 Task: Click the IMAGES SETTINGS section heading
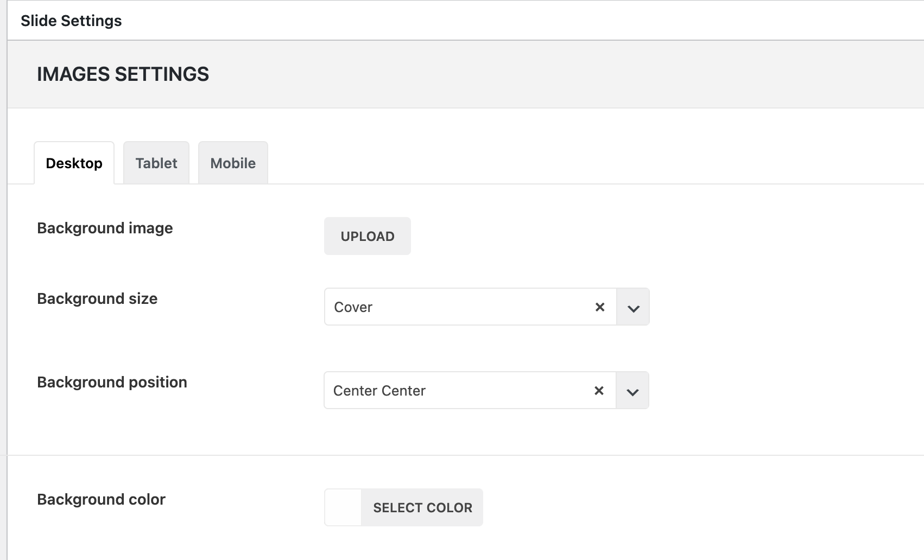[x=123, y=74]
